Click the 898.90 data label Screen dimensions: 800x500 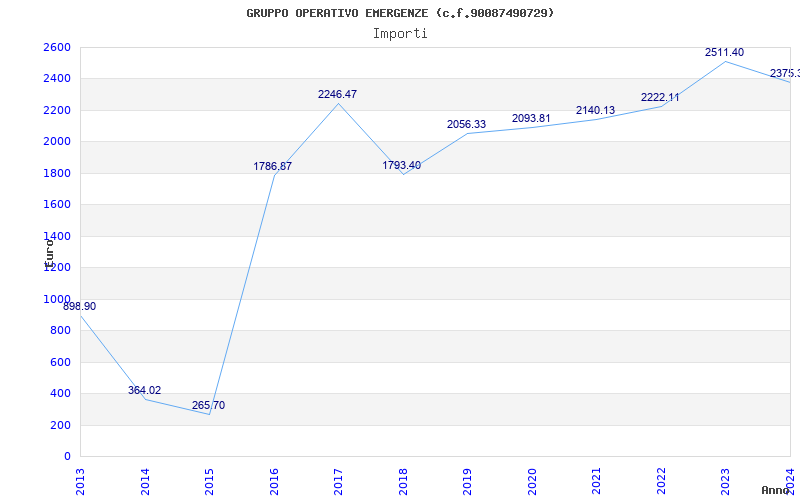(79, 307)
